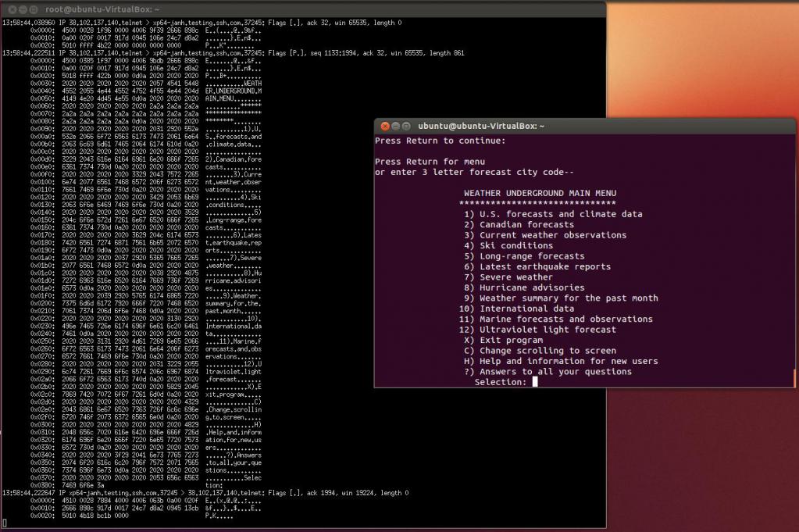
Task: Click the 0x00d0: hex row showing 2).Canadian.fore
Action: click(146, 159)
